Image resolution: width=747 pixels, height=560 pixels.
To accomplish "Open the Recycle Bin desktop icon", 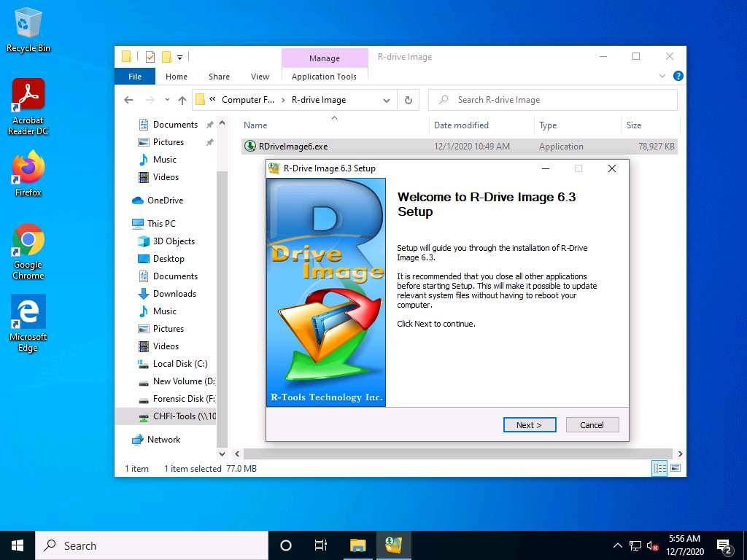I will coord(28,30).
